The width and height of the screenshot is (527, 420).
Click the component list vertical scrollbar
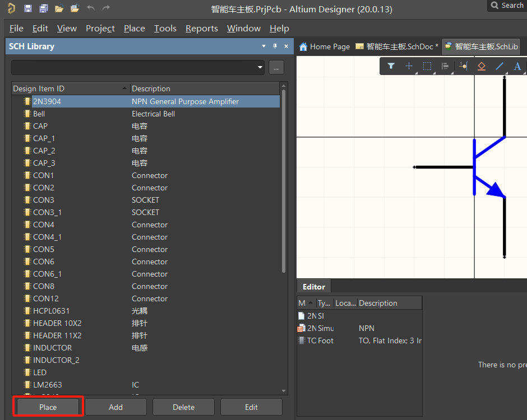[x=284, y=181]
